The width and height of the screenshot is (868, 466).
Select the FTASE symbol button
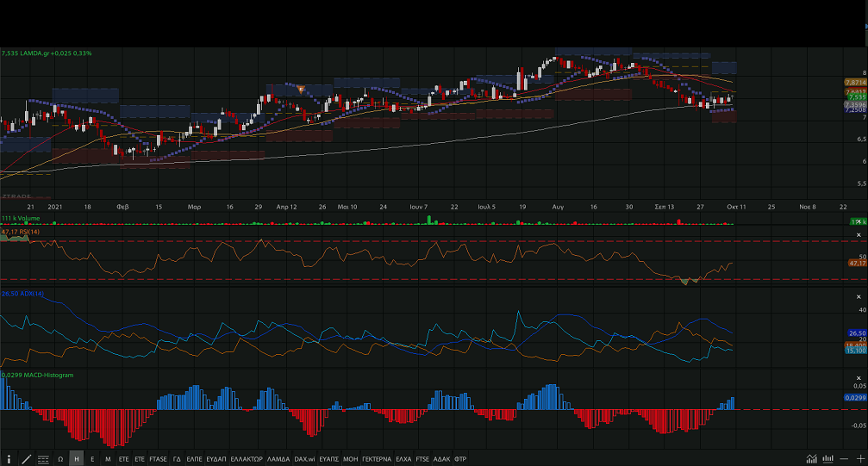point(159,459)
